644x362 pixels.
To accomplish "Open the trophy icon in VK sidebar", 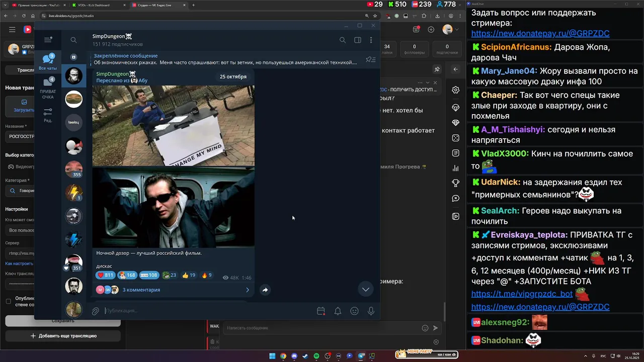I will (455, 183).
